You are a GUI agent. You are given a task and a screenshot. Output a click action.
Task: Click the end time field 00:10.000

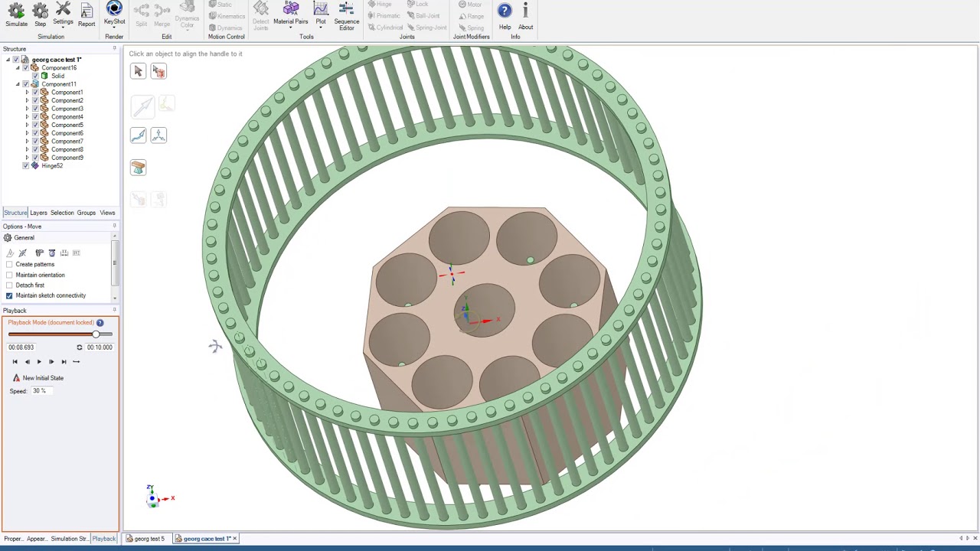[x=100, y=347]
